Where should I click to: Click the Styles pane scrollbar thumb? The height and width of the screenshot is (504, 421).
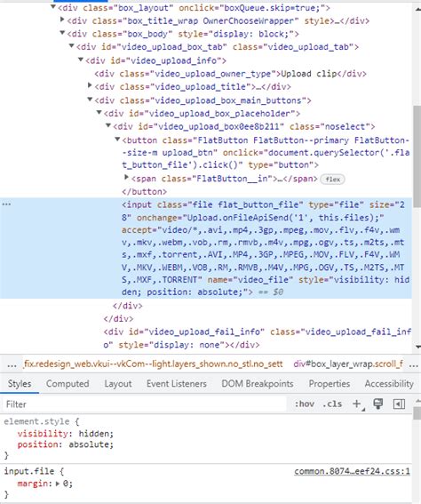(417, 412)
